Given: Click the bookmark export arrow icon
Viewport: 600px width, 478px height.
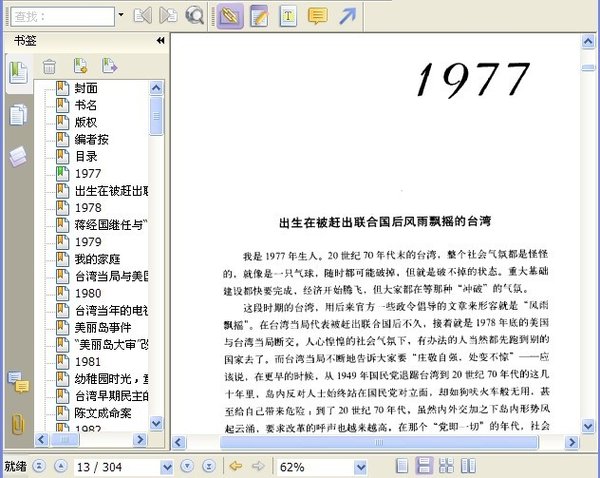Looking at the screenshot, I should (109, 66).
